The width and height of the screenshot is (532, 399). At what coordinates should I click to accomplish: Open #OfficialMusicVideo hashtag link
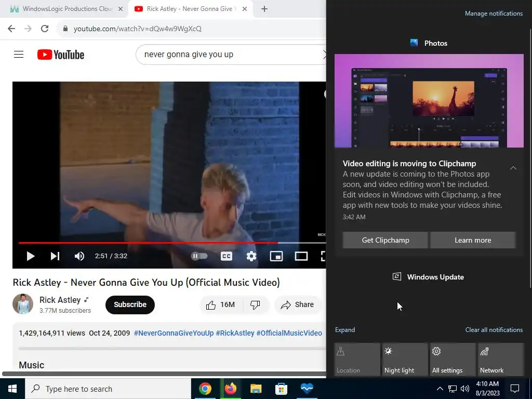[289, 333]
